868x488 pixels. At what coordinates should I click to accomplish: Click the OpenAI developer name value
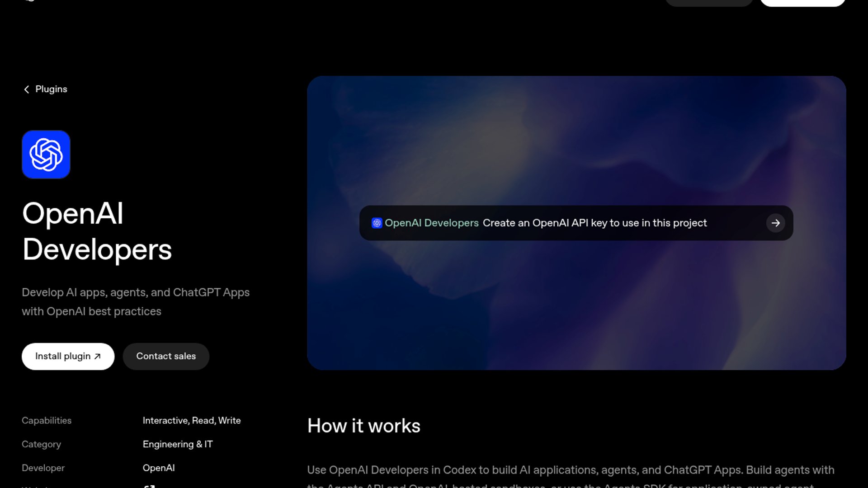pos(159,468)
